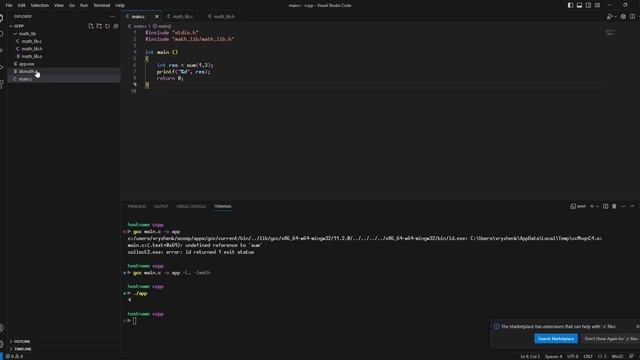Split the editor to the right
This screenshot has height=360, width=640.
[632, 16]
